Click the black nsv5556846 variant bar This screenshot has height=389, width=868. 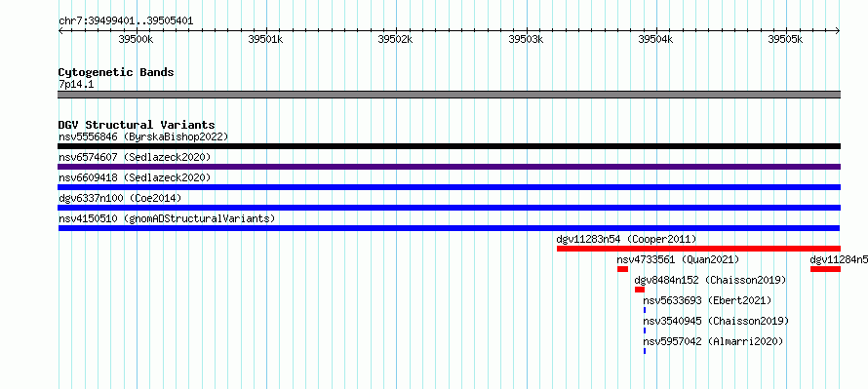[x=449, y=146]
